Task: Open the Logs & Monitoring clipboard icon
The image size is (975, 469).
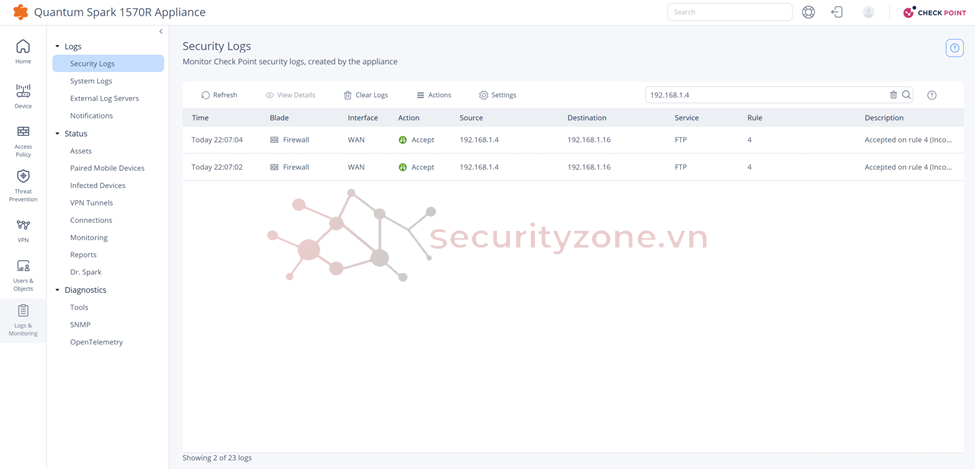Action: [x=23, y=310]
